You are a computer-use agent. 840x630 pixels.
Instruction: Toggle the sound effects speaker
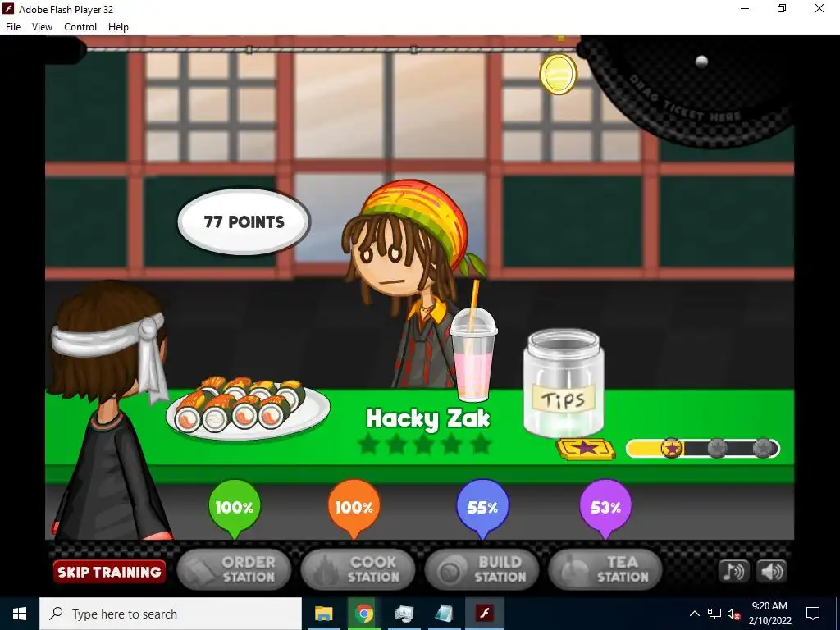(x=771, y=571)
